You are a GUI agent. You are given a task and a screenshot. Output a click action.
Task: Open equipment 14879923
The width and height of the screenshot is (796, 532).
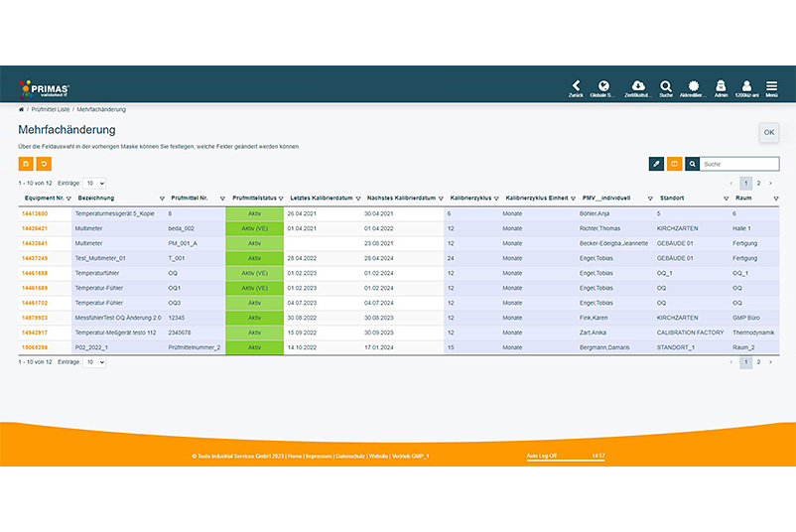tap(35, 318)
